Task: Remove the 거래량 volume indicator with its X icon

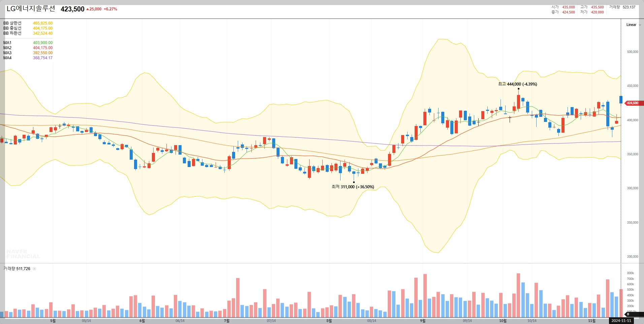Action: pos(34,269)
